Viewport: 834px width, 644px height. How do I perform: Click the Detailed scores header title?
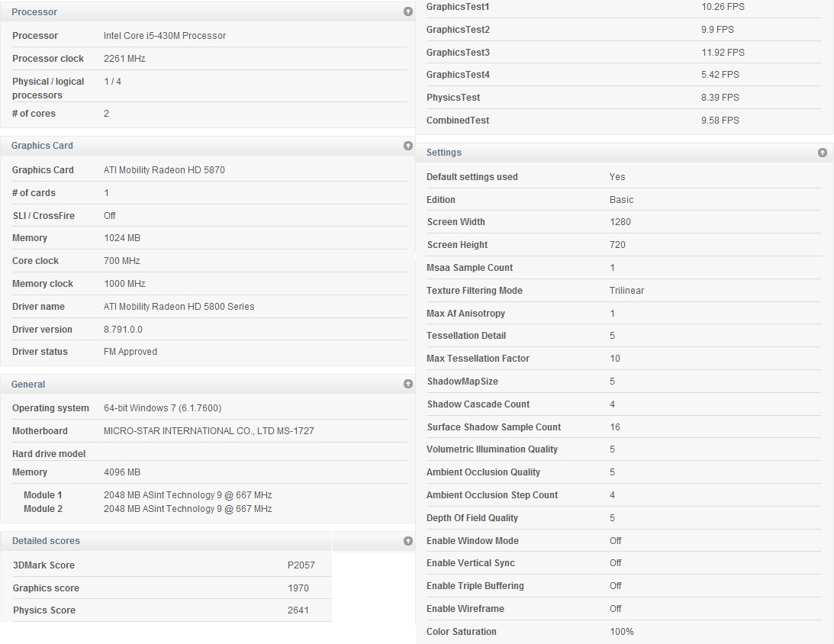point(46,541)
